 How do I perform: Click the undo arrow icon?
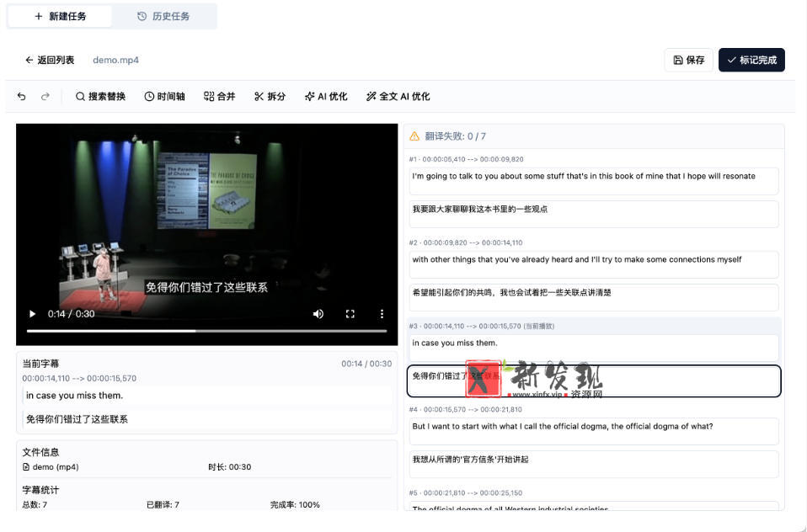(x=22, y=96)
